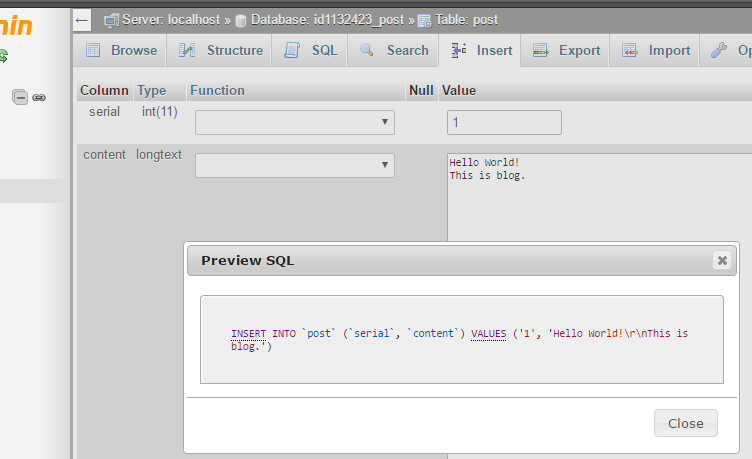Image resolution: width=752 pixels, height=459 pixels.
Task: Click the link chain icon in sidebar
Action: point(39,97)
